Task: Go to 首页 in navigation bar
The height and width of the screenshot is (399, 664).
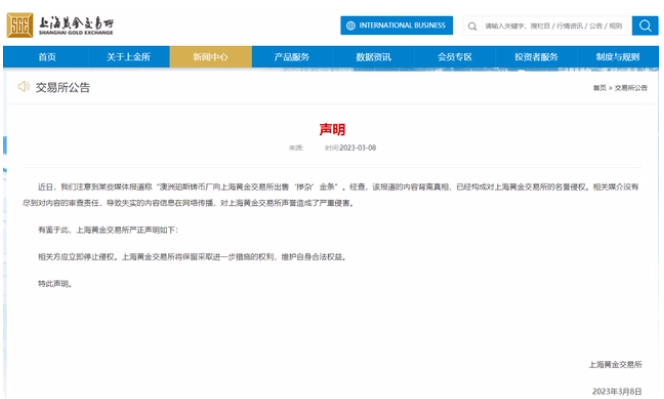Action: [x=47, y=57]
